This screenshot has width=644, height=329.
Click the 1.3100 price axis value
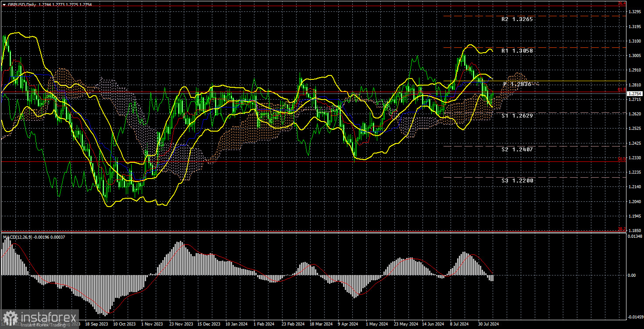(634, 41)
